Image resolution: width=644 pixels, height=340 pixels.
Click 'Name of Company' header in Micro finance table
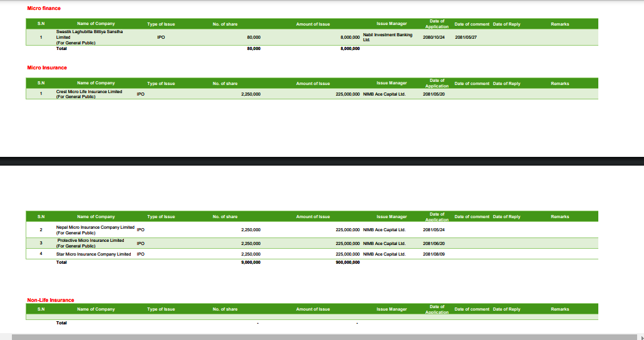[96, 24]
